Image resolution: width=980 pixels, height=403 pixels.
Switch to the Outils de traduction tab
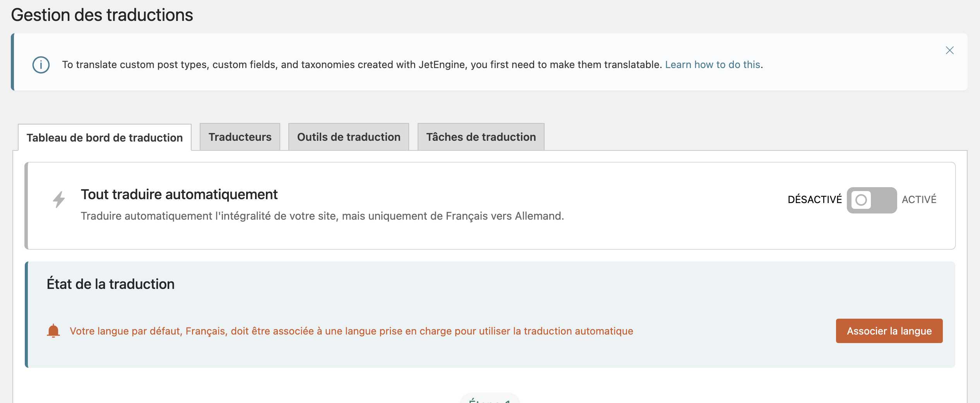pos(349,137)
